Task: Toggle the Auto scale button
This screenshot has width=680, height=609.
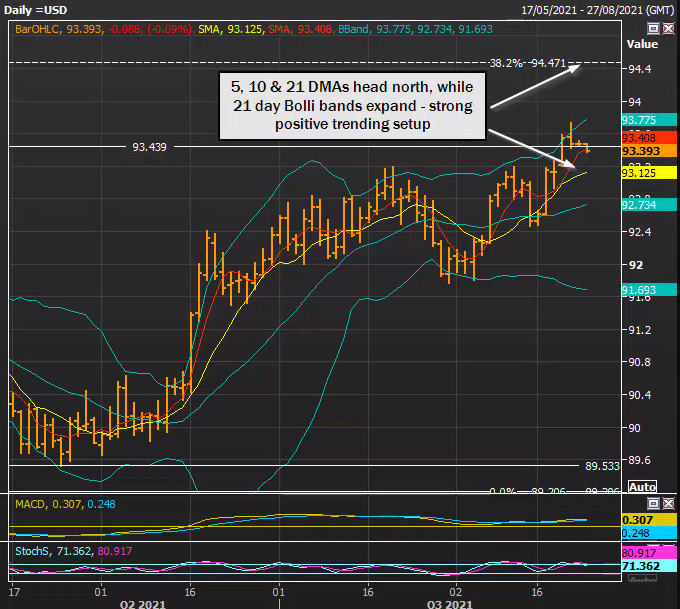Action: (641, 486)
